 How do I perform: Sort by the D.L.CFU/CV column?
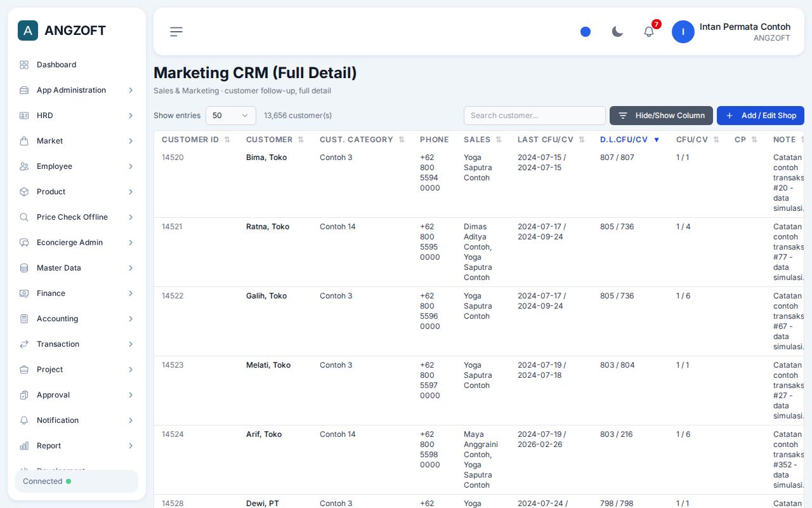[630, 140]
